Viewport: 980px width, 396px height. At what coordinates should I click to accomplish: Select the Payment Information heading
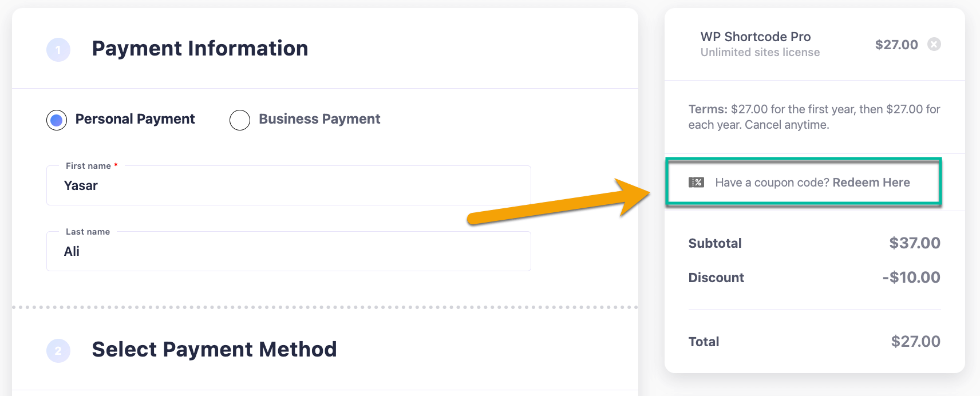click(200, 49)
